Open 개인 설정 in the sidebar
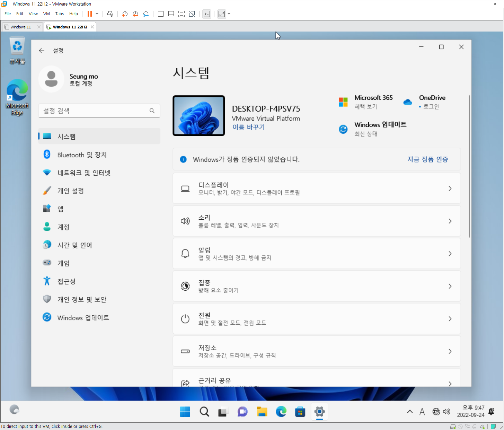504x430 pixels. (99, 191)
